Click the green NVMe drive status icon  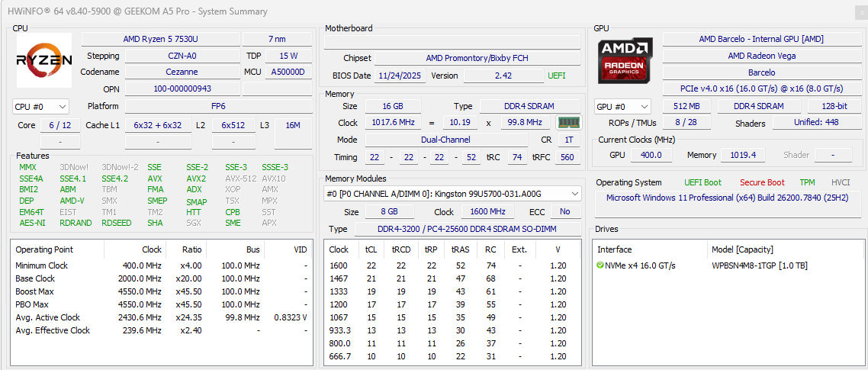(601, 265)
